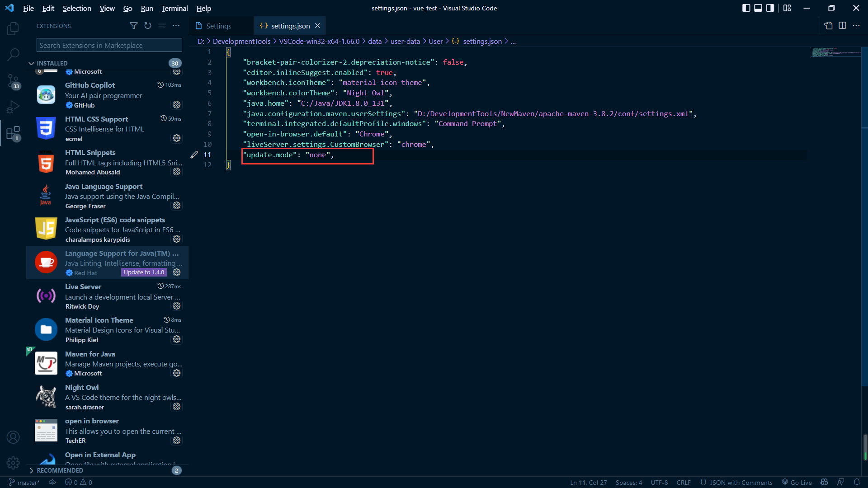Change end of line sequence CRLF

(x=683, y=483)
